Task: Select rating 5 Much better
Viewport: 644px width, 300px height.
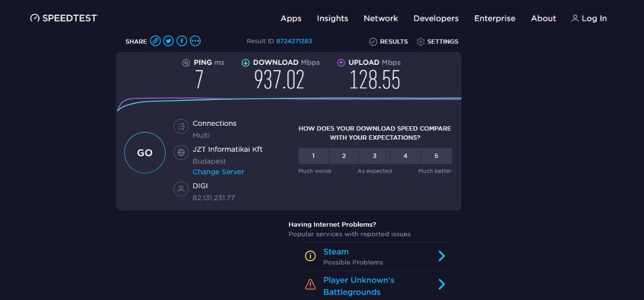Action: pos(436,156)
